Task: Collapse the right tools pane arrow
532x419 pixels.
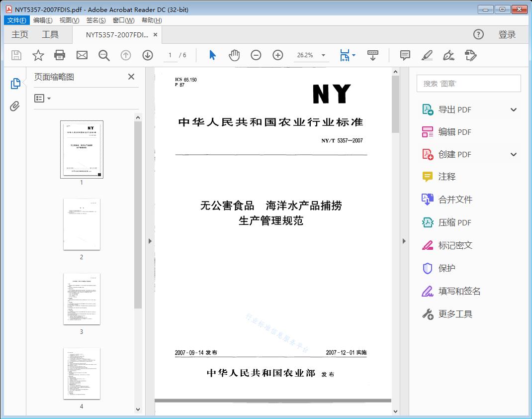Action: pos(404,241)
